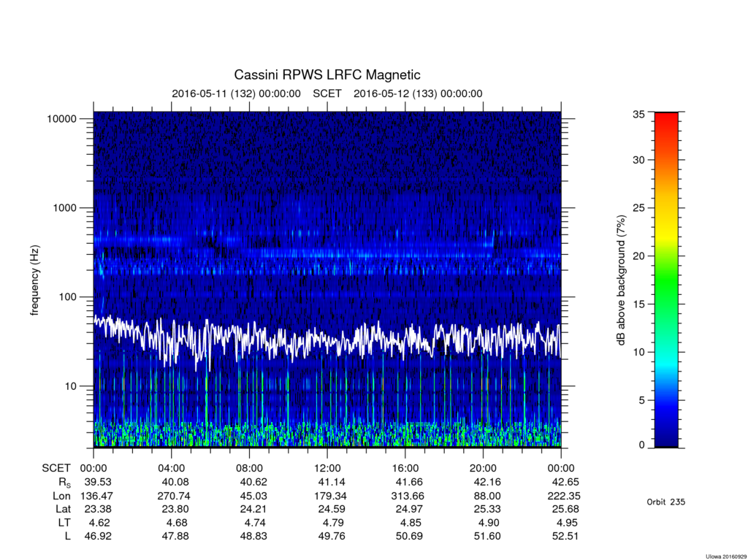Select the start date '2016-05-11 (132) 00:00:00'

tap(236, 93)
